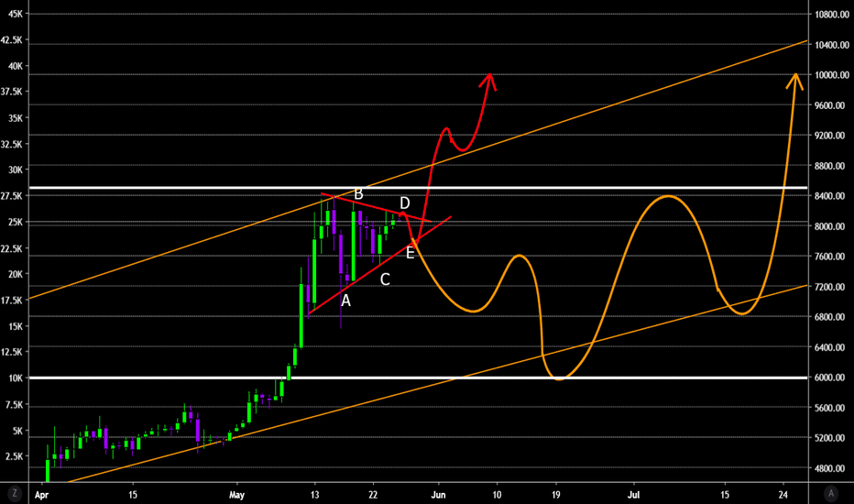Select the 13 date tick label
The height and width of the screenshot is (504, 854).
(x=315, y=495)
